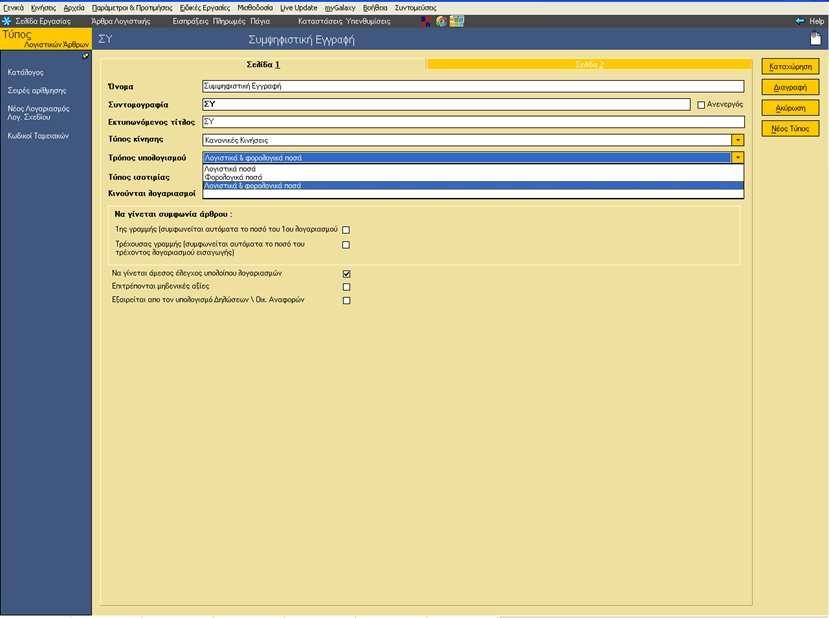Viewport: 829px width, 618px height.
Task: Click the red and blue figures toolbar icon
Action: (426, 22)
